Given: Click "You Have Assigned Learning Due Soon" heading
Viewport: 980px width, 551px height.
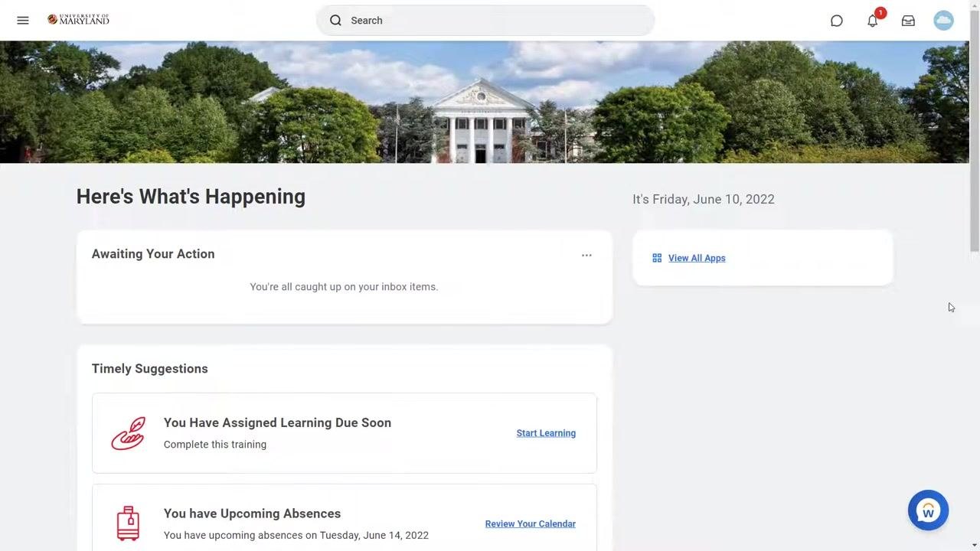Looking at the screenshot, I should coord(277,422).
